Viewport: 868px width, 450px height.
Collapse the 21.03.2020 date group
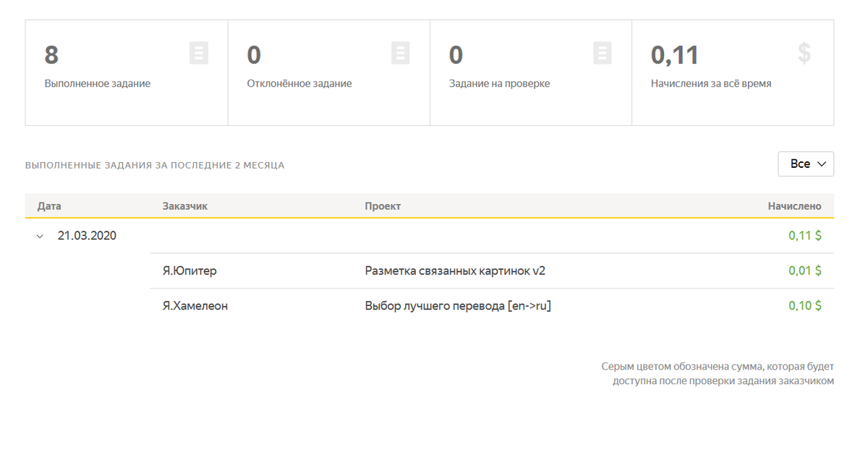tap(41, 234)
